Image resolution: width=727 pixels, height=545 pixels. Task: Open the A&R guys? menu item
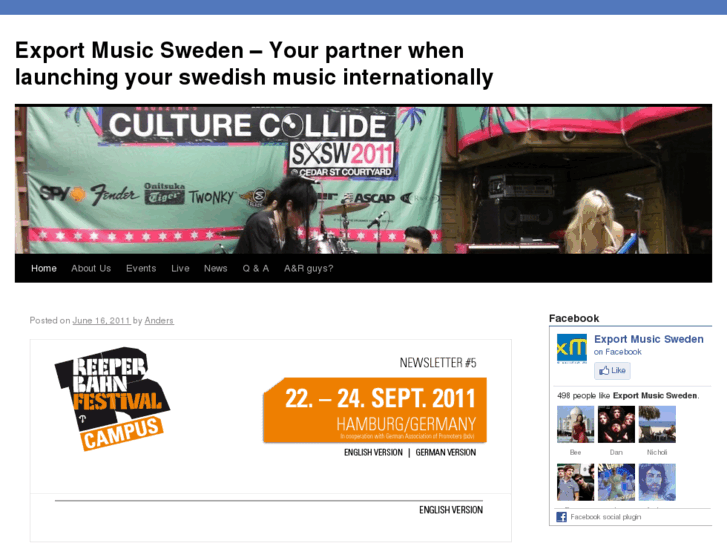pyautogui.click(x=308, y=269)
